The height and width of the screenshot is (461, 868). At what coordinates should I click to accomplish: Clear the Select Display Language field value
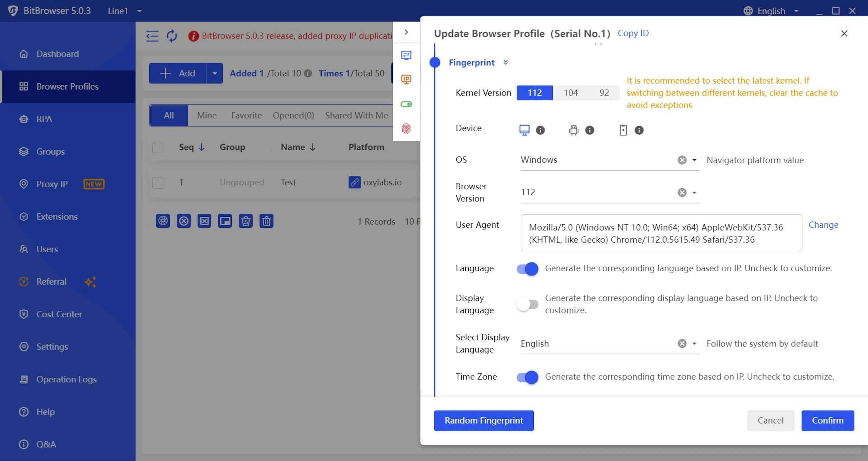coord(682,344)
